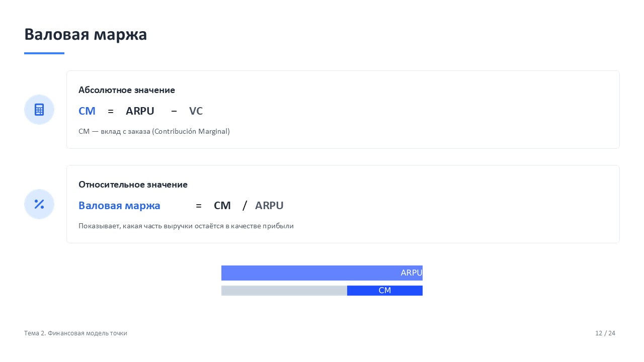Select the heading 'Относительное значение'
644x362 pixels.
tap(133, 185)
